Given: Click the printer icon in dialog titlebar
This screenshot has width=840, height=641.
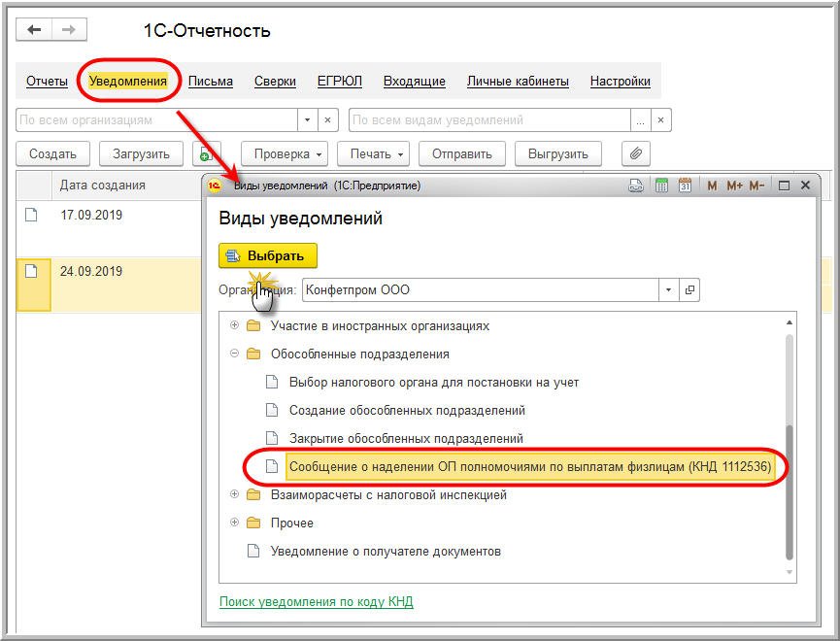Looking at the screenshot, I should coord(636,186).
